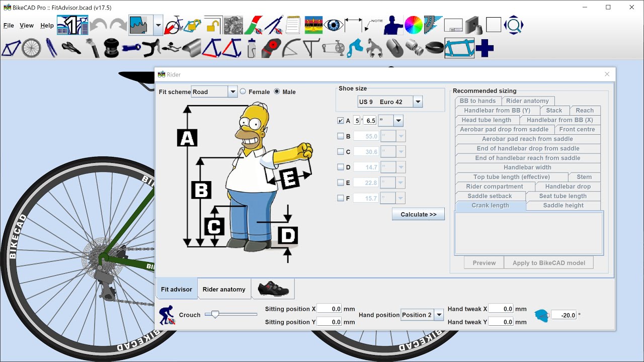Image resolution: width=644 pixels, height=362 pixels.
Task: Open the Help menu
Action: click(47, 25)
